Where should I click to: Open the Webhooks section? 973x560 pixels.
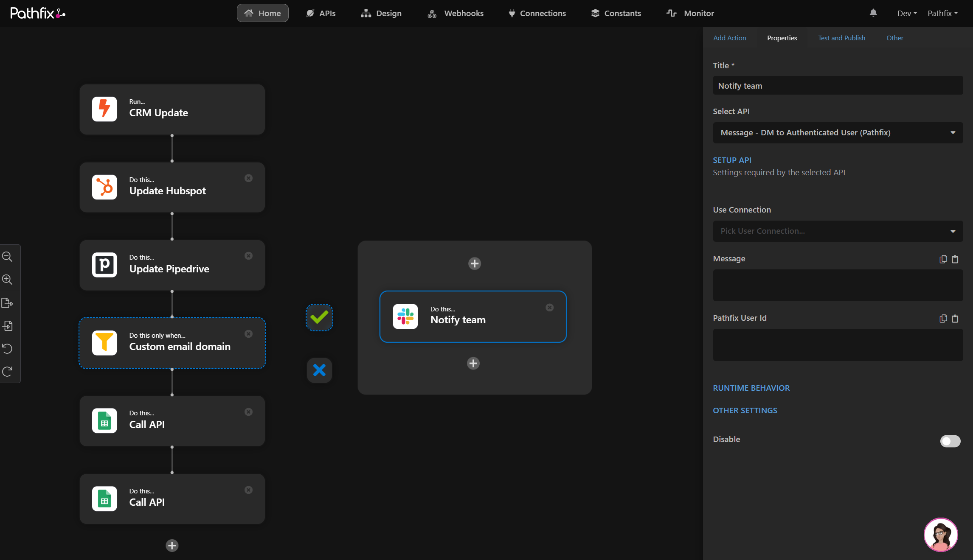point(456,13)
